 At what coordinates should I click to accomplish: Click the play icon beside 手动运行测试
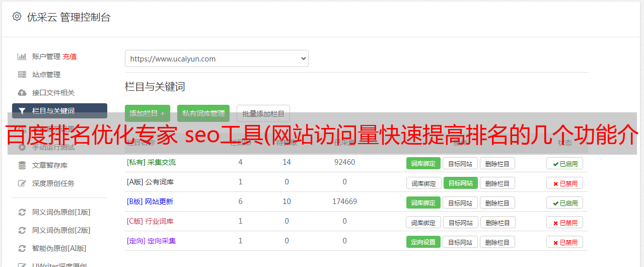[22, 147]
